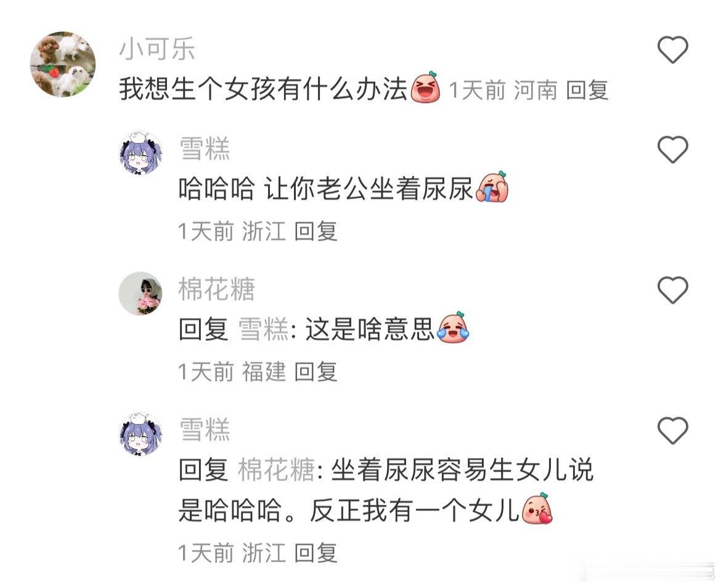Open username 小可乐 profile
Screen dimensions: 721x588
click(157, 49)
